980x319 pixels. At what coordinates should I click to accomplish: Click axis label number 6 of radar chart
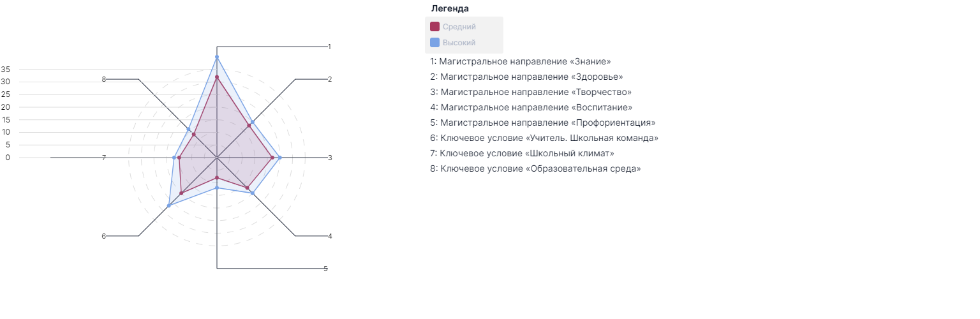click(103, 236)
